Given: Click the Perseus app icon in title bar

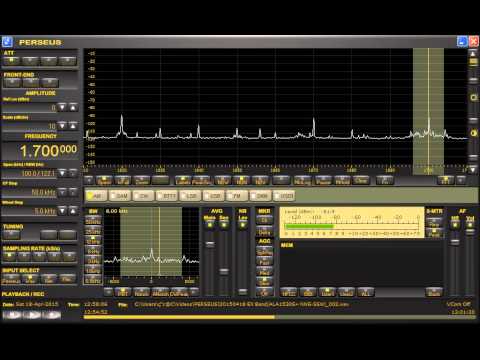Looking at the screenshot, I should [7, 42].
